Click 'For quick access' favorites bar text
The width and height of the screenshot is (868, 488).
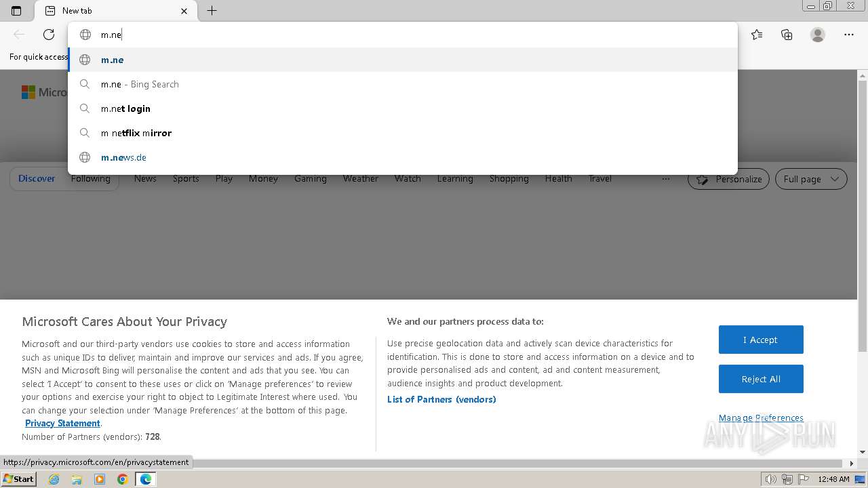click(x=38, y=57)
